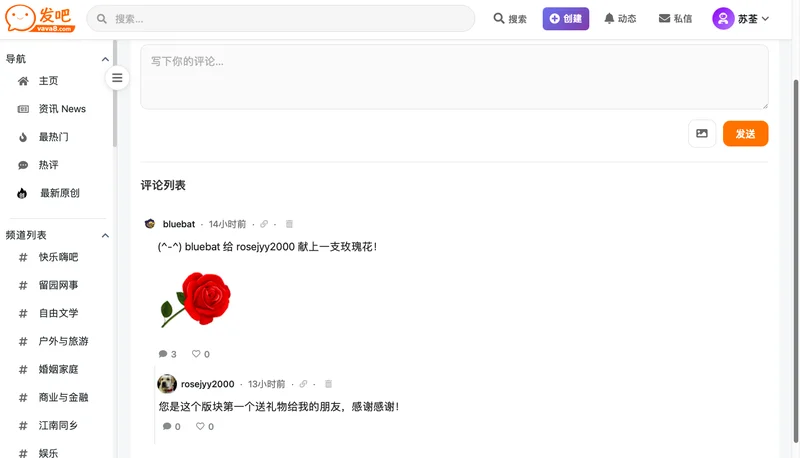Click the trash icon on bluebat's comment

290,224
